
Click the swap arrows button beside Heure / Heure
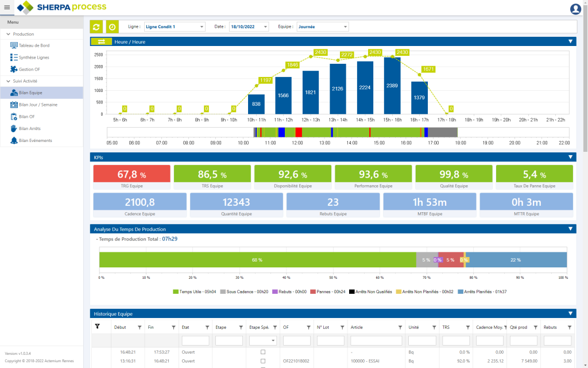(x=101, y=41)
